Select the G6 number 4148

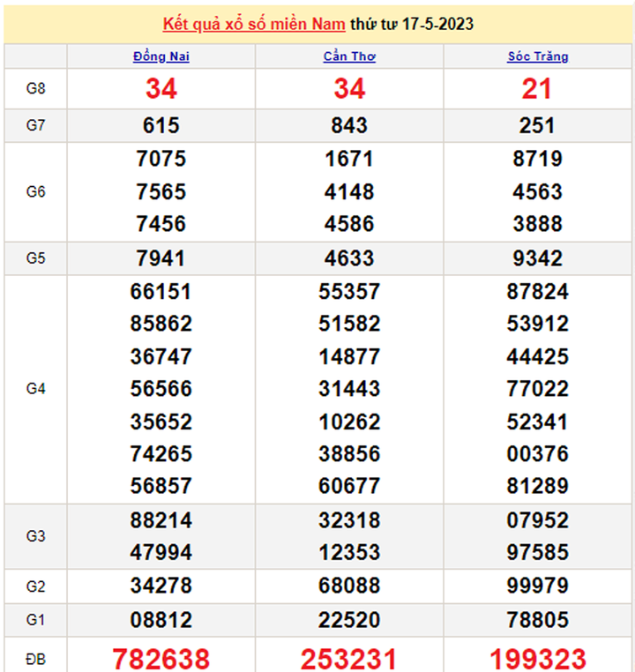pyautogui.click(x=349, y=191)
